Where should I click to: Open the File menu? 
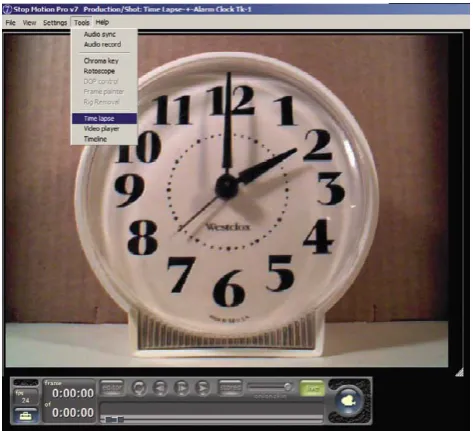[11, 23]
